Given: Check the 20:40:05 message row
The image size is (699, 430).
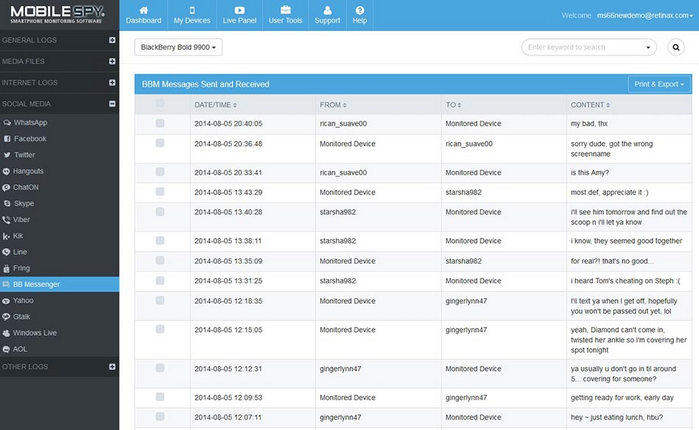Looking at the screenshot, I should (x=160, y=123).
